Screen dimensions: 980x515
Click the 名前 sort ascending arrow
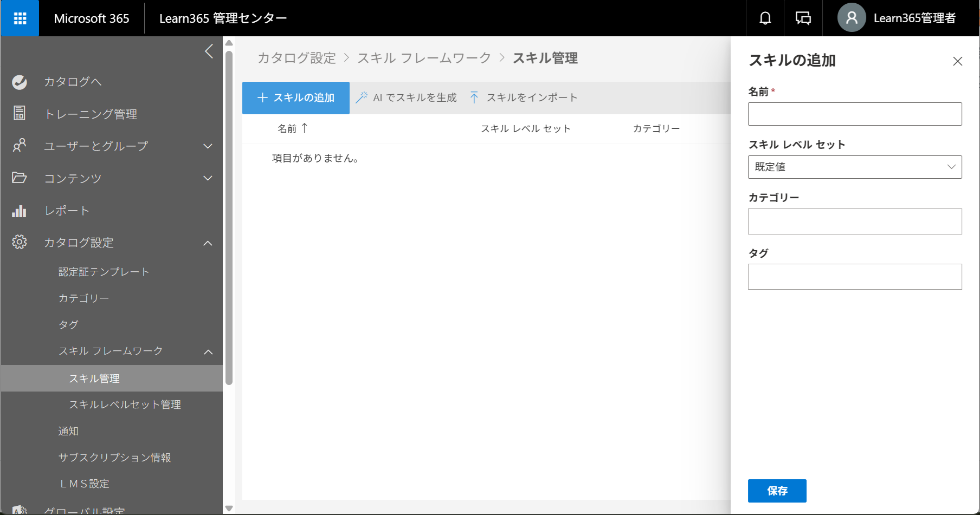305,128
